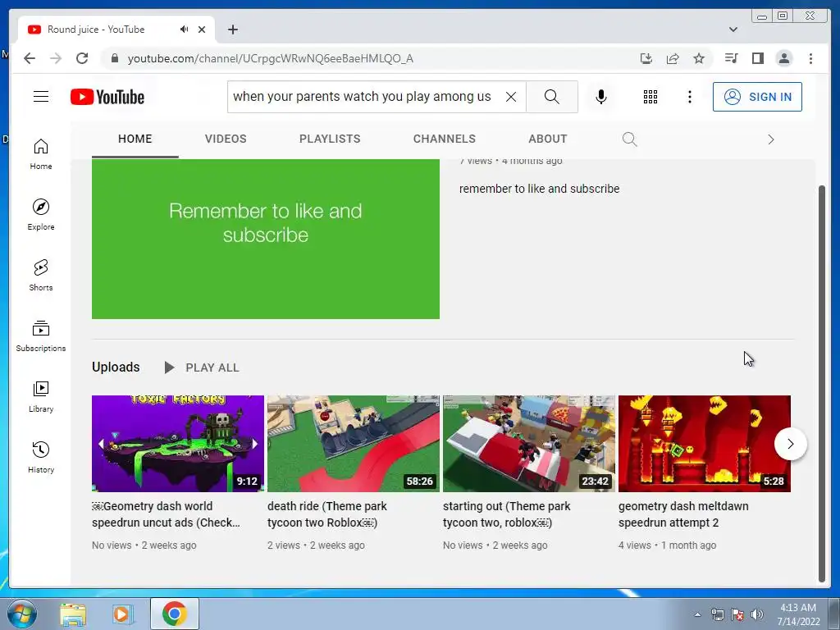
Task: Open geometry dash meltdawn speedrun title
Action: [683, 514]
